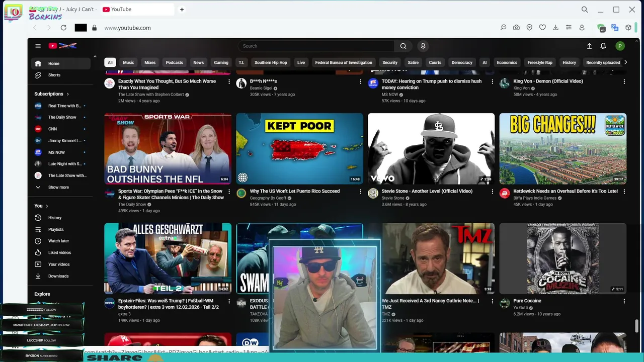Image resolution: width=644 pixels, height=362 pixels.
Task: Open the extensions cube icon
Action: click(x=628, y=28)
